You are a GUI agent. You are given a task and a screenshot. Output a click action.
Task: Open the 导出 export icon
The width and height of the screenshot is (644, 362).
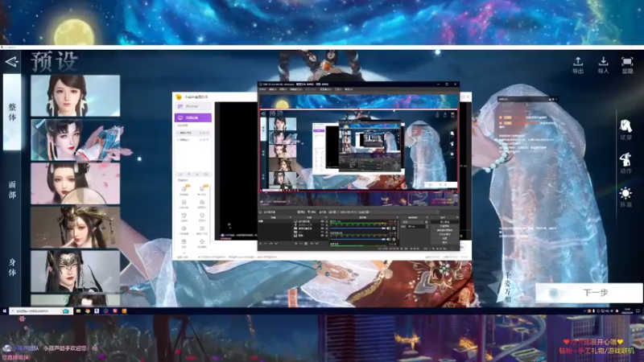[x=578, y=65]
